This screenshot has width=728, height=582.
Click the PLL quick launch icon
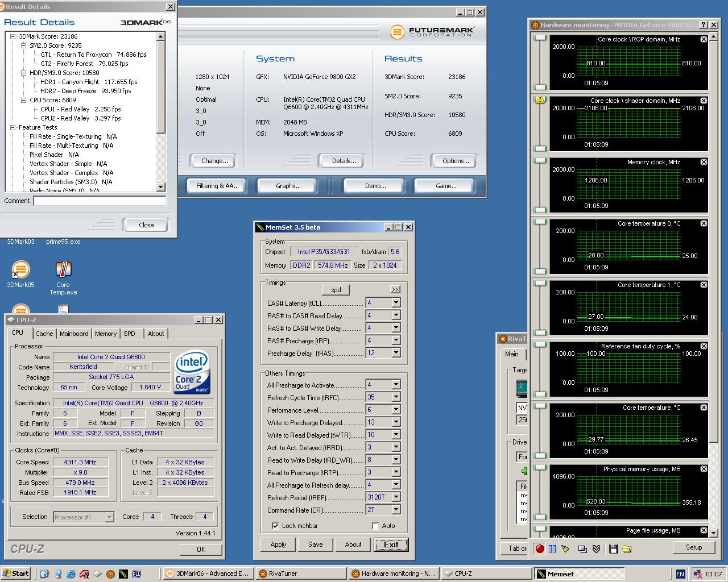[136, 573]
